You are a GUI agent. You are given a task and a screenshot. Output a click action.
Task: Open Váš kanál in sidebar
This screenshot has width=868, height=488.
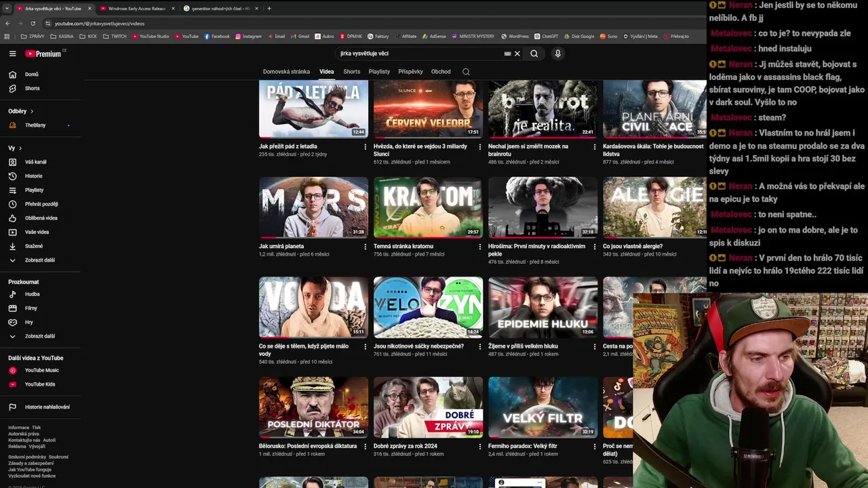coord(35,162)
